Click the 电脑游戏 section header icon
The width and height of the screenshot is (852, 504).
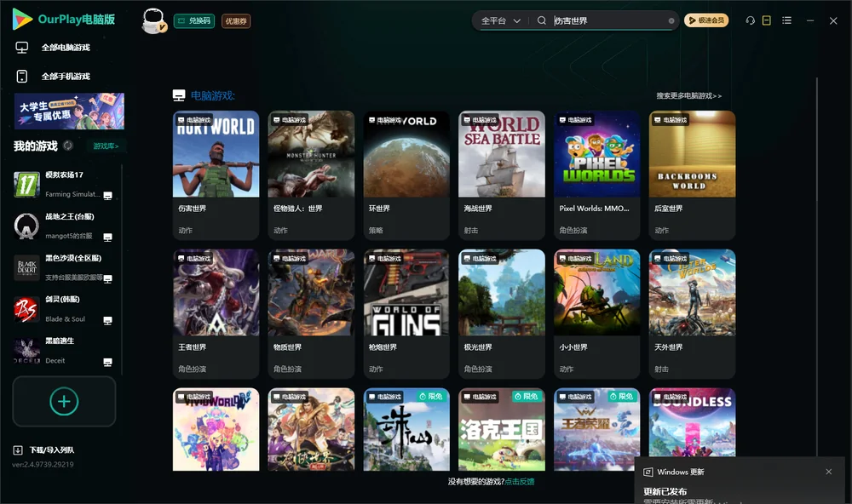(x=179, y=95)
